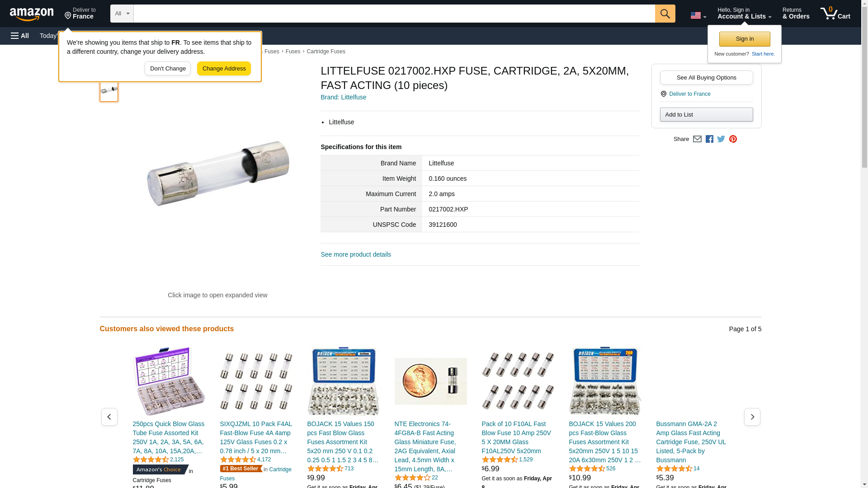This screenshot has height=488, width=868.
Task: Share product on Twitter
Action: pos(721,139)
